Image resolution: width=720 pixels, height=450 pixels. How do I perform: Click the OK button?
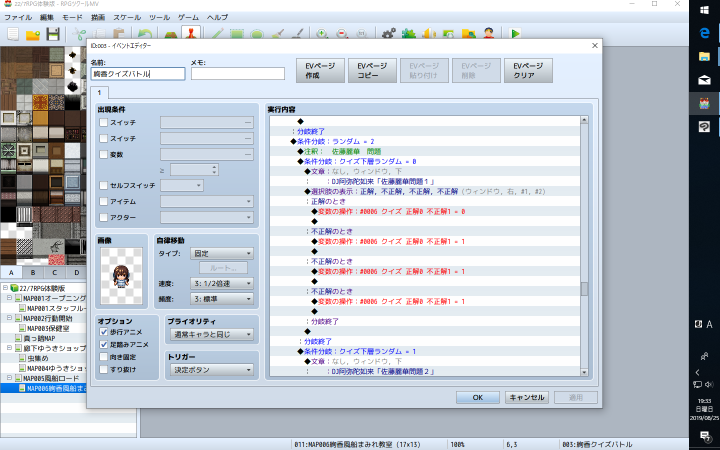click(x=477, y=396)
